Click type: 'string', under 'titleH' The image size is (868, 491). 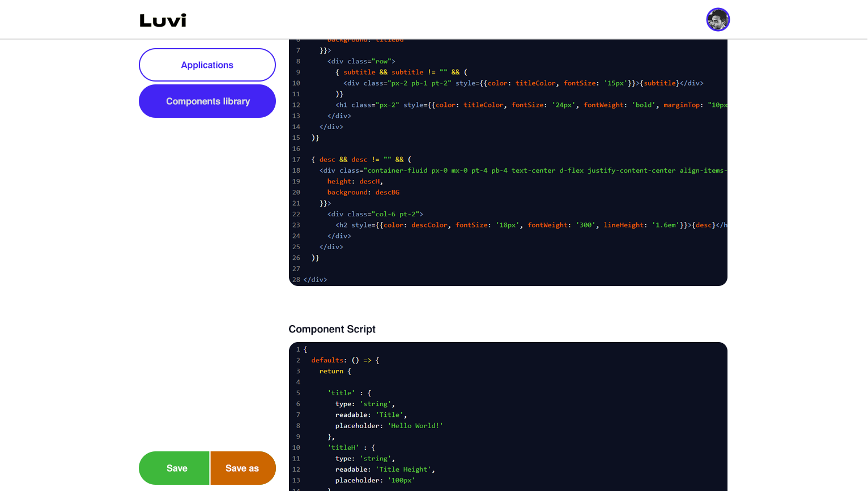(365, 459)
